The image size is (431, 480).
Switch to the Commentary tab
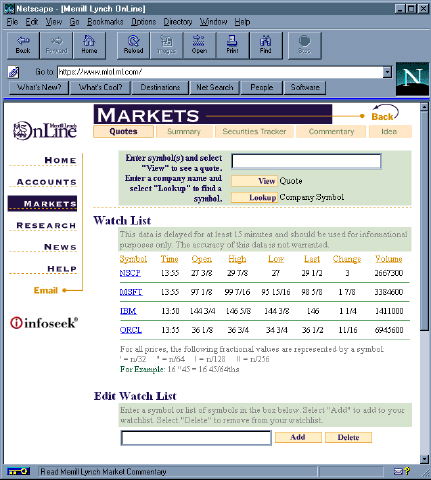click(x=331, y=131)
